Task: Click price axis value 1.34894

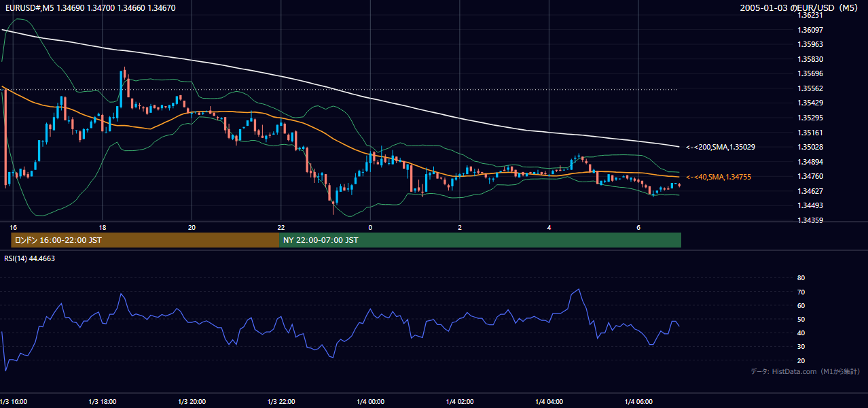Action: 810,162
